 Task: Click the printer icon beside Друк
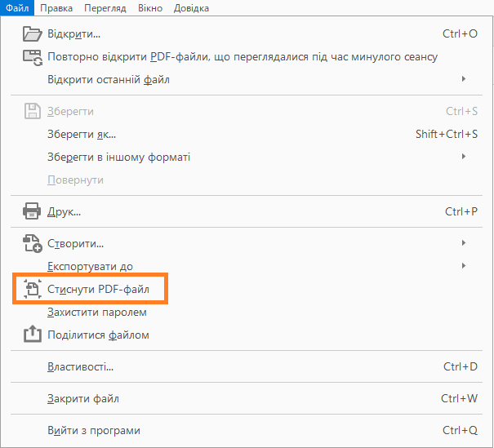32,212
